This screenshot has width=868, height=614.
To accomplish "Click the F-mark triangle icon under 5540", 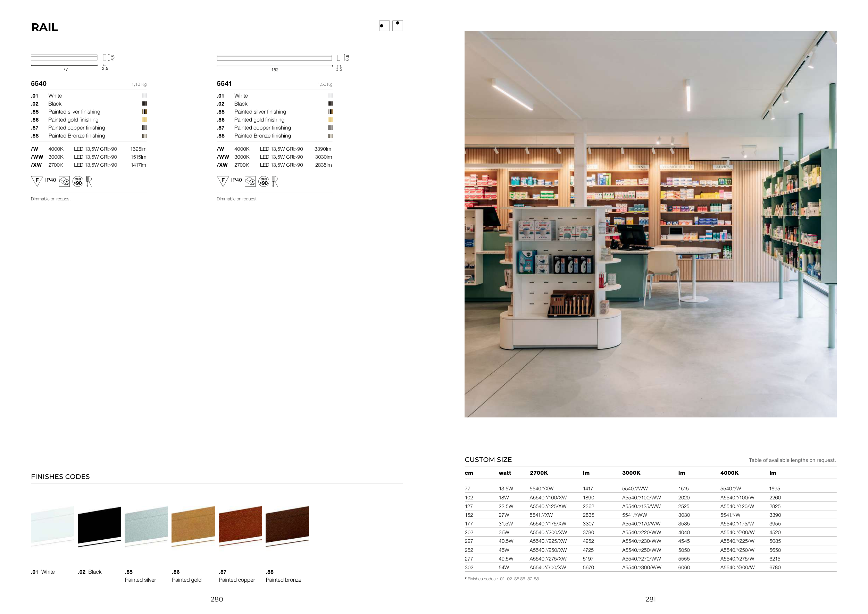I will pyautogui.click(x=37, y=181).
